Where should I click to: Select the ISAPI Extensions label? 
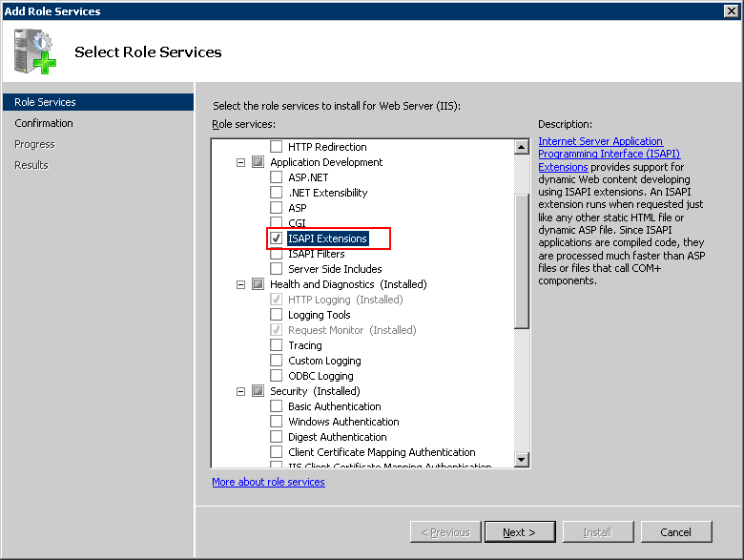328,239
